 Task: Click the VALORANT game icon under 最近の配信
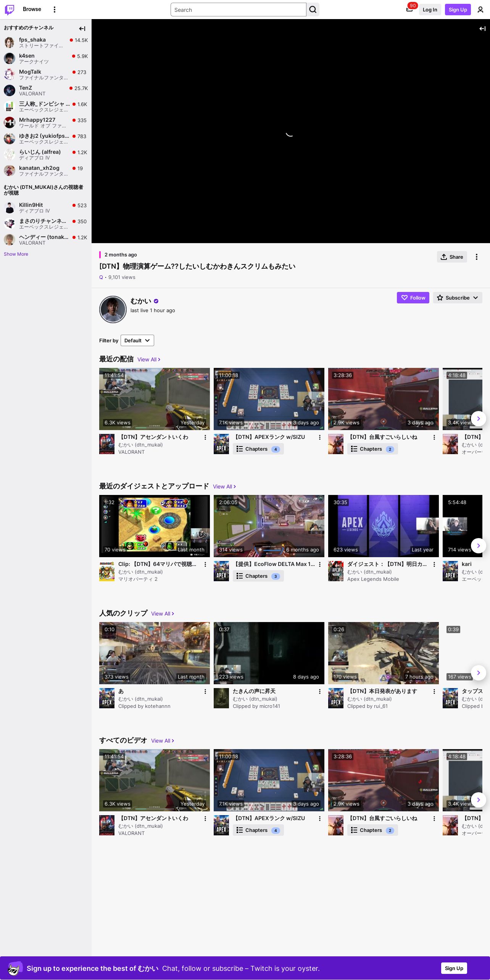pos(107,444)
